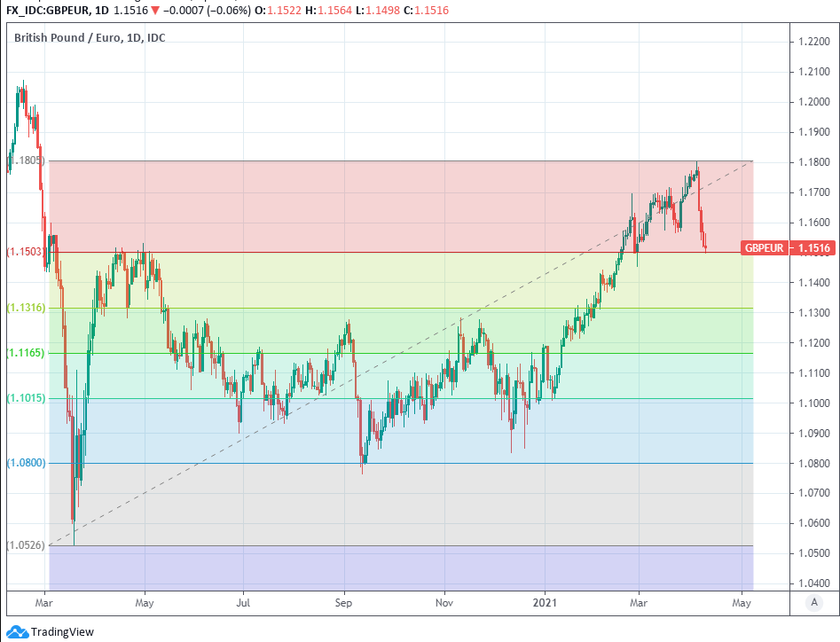The width and height of the screenshot is (840, 642).
Task: Click the TradingView cloud logo icon
Action: point(18,632)
